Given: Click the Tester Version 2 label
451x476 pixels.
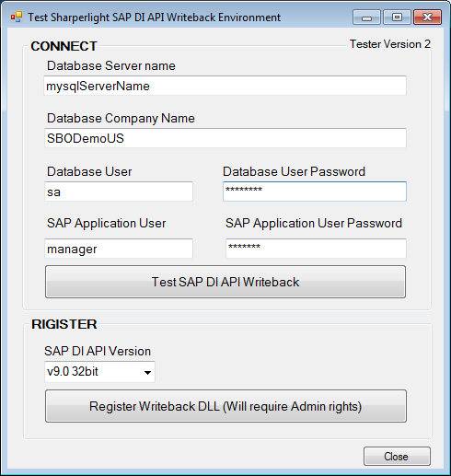Looking at the screenshot, I should 390,44.
